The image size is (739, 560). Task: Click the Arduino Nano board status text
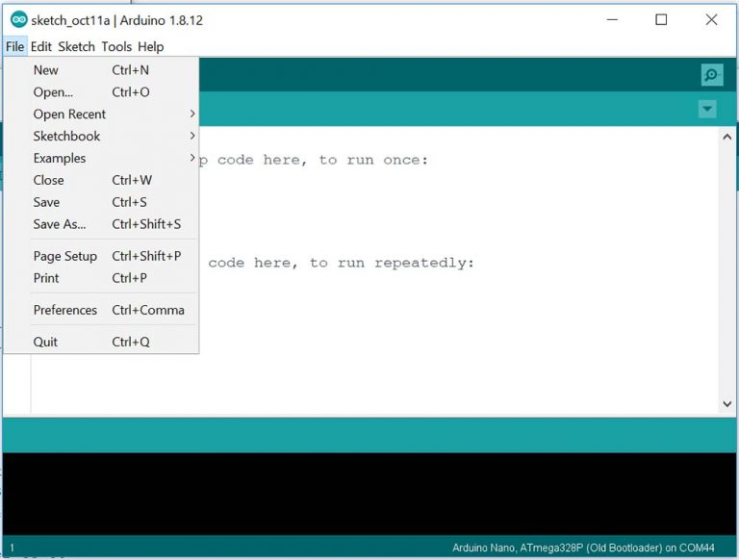click(x=583, y=547)
